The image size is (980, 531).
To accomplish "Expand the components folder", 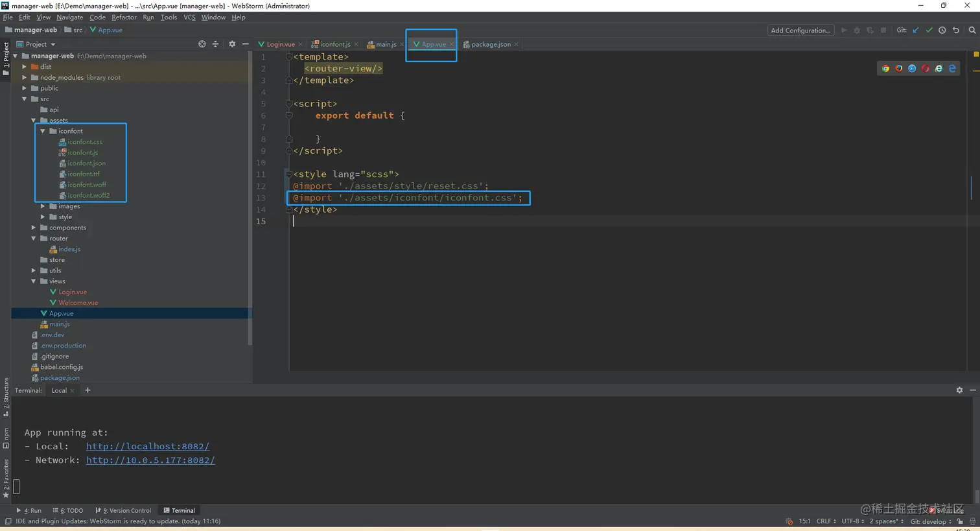I will (x=34, y=228).
